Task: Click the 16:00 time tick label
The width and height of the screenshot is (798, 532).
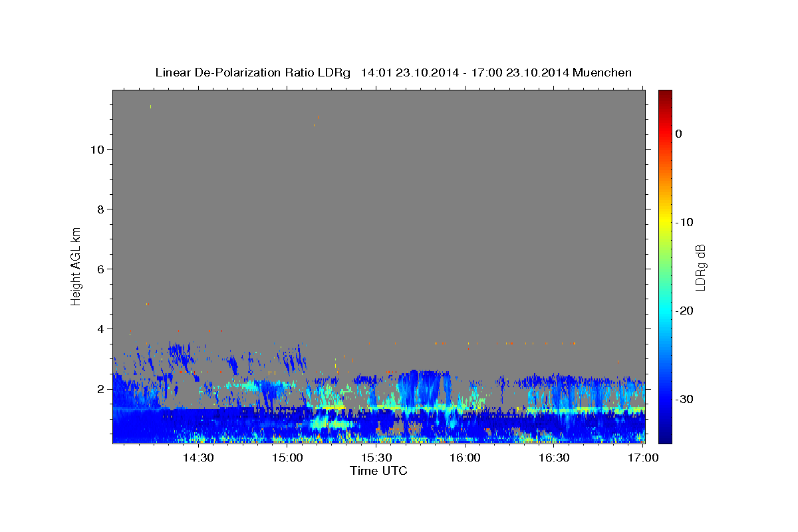Action: point(465,458)
